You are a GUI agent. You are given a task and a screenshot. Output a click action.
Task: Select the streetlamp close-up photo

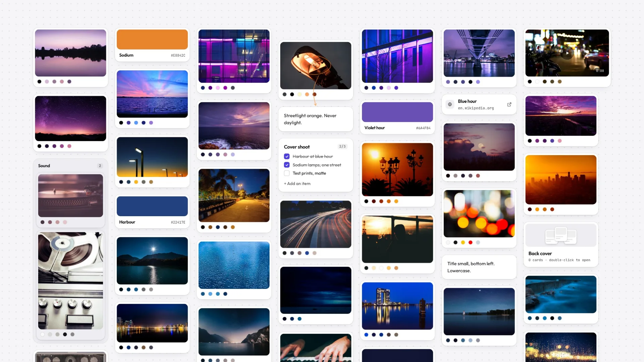(x=316, y=66)
